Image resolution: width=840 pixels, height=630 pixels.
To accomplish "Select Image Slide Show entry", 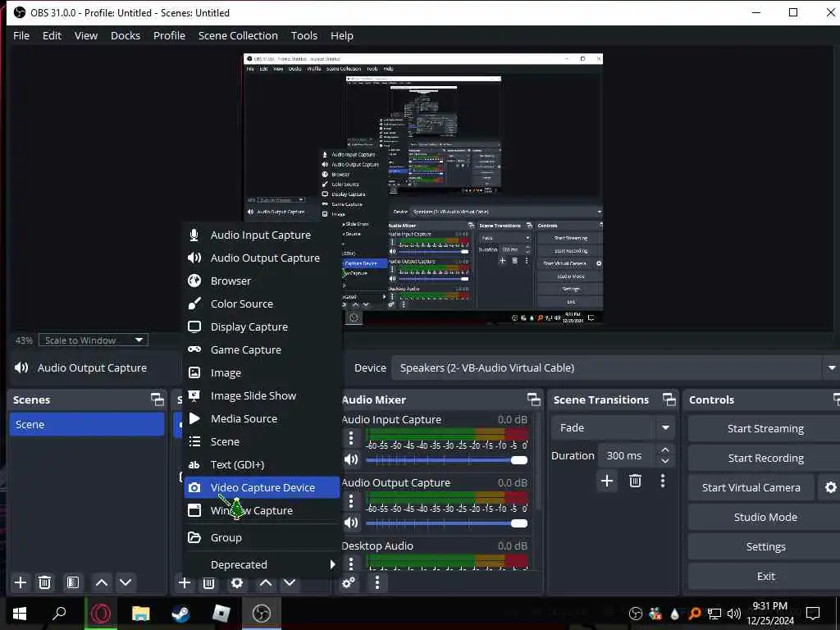I will click(x=262, y=396).
